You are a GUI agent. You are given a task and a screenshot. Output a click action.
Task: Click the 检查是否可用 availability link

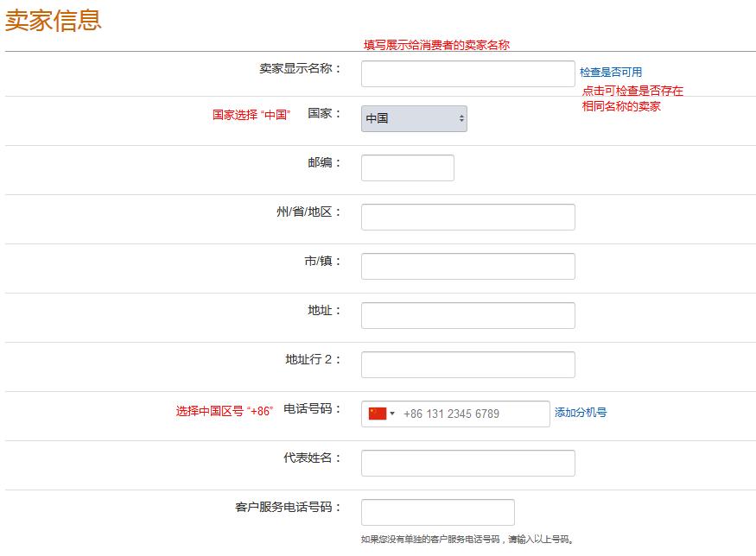609,72
